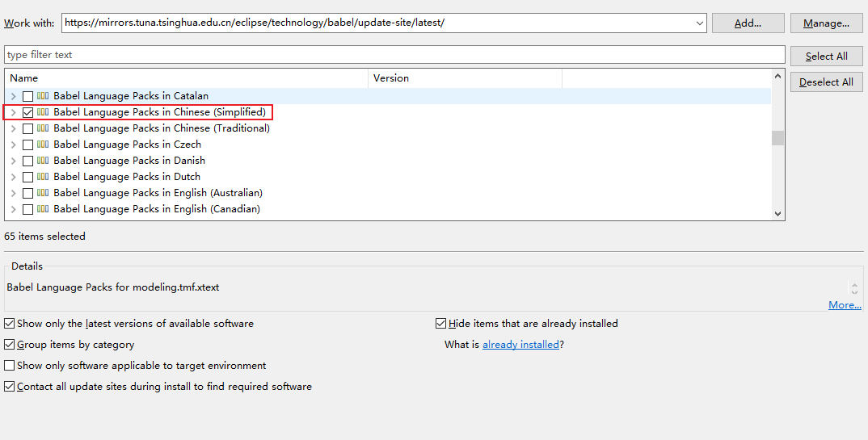Expand the English (Australian) packs tree node

[x=13, y=193]
